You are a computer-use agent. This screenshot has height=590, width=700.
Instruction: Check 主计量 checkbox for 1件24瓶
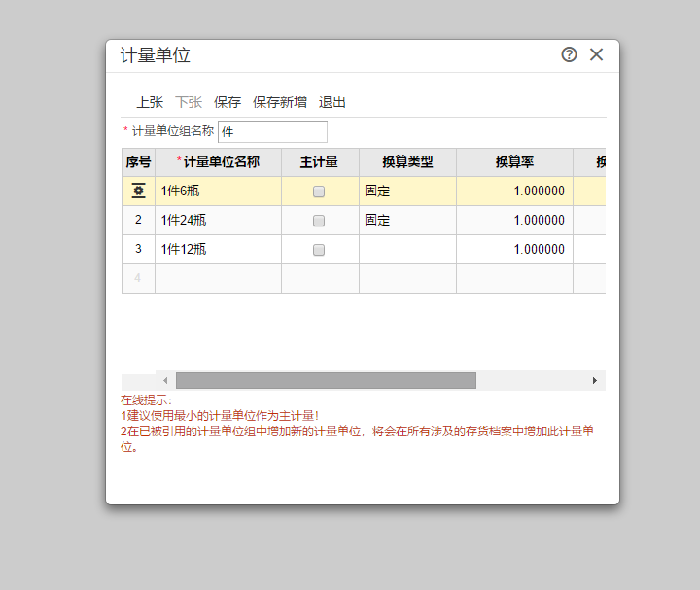tap(319, 221)
